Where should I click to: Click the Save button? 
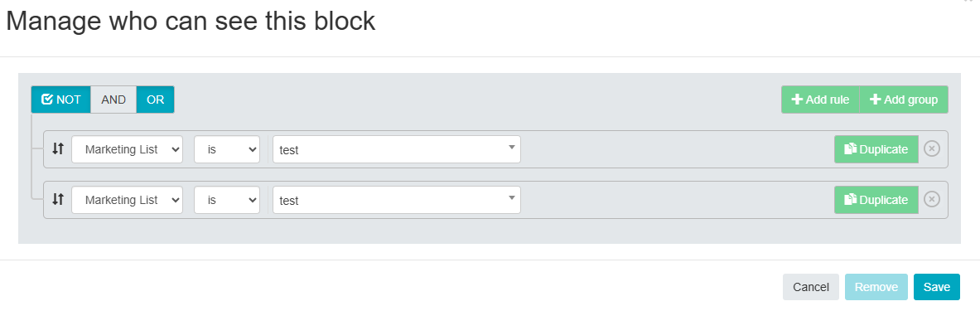[937, 287]
